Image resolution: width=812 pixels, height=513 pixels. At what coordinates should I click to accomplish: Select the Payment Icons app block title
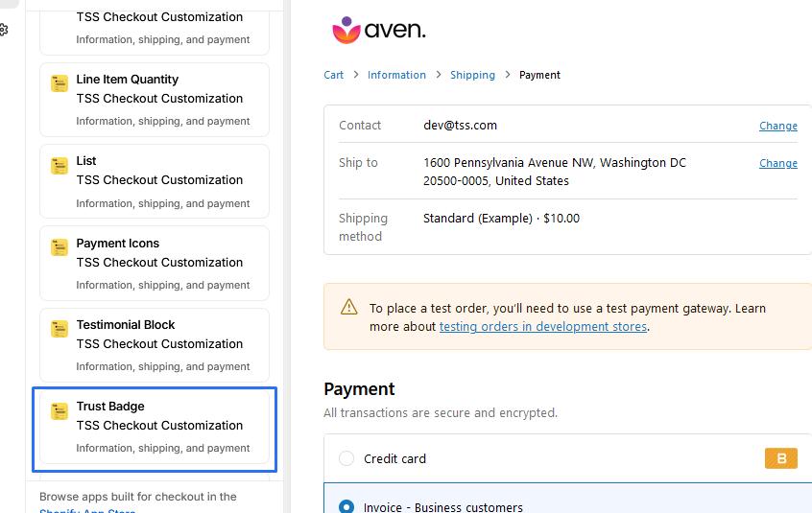click(118, 244)
